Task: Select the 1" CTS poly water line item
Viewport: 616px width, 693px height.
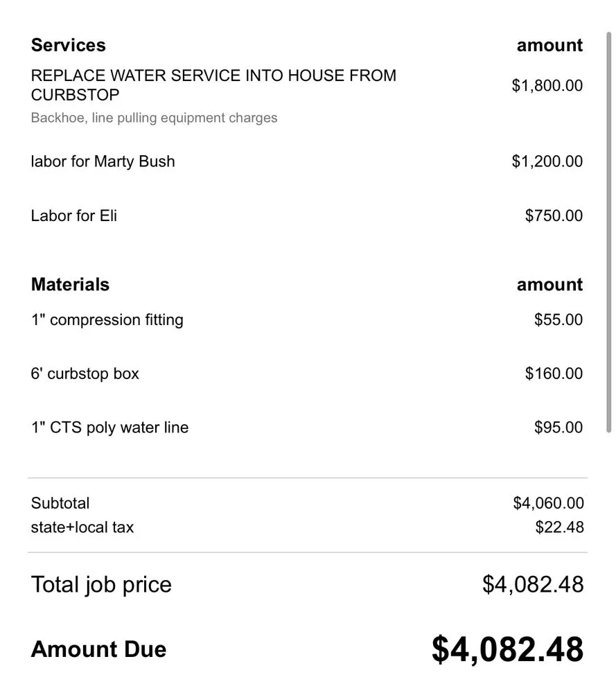Action: (x=109, y=428)
